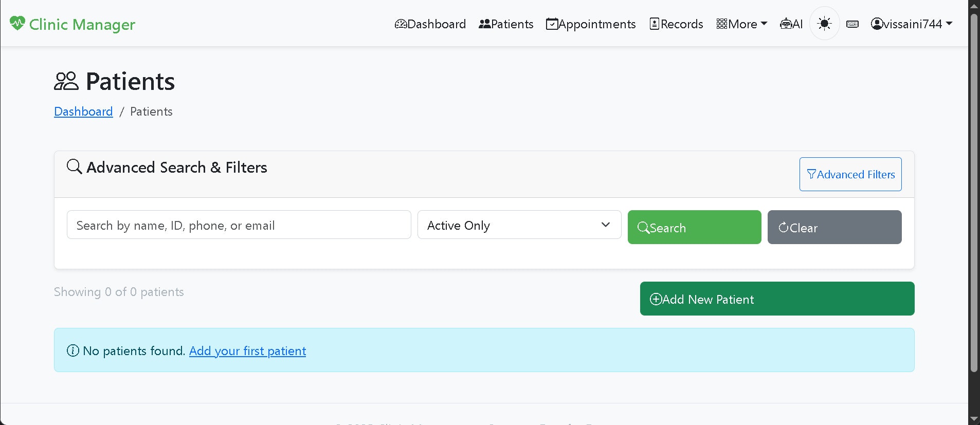Viewport: 980px width, 425px height.
Task: Open the Active Only status dropdown
Action: coord(519,225)
